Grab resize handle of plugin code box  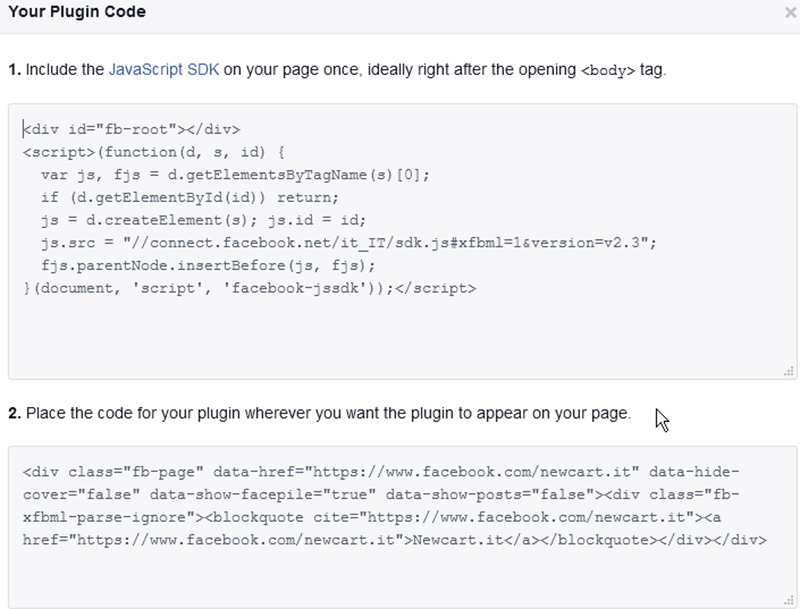click(x=789, y=601)
